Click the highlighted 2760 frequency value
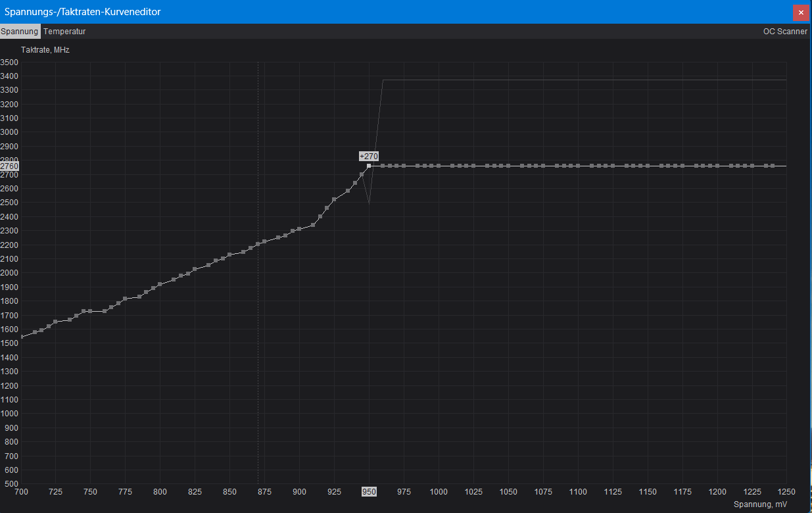812x513 pixels. [x=9, y=166]
